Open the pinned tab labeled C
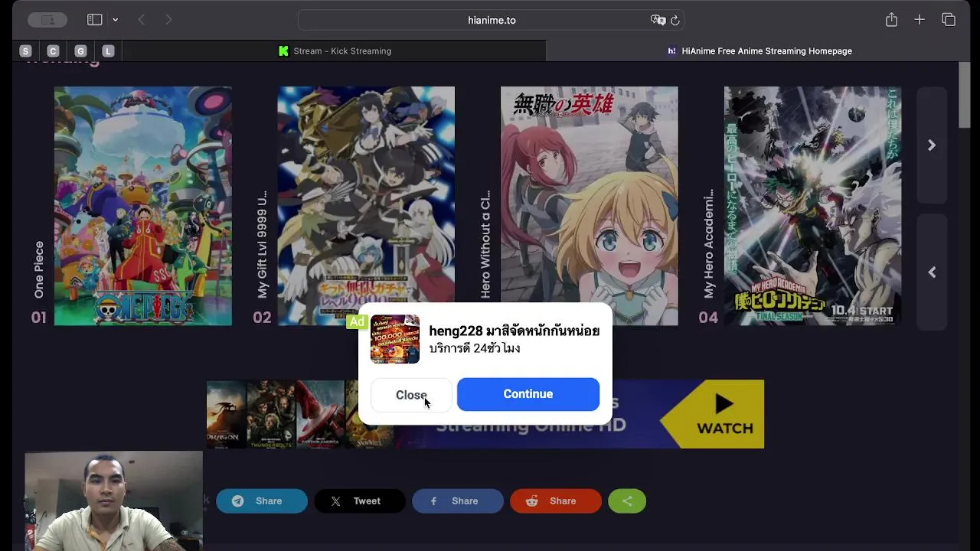980x551 pixels. coord(53,51)
